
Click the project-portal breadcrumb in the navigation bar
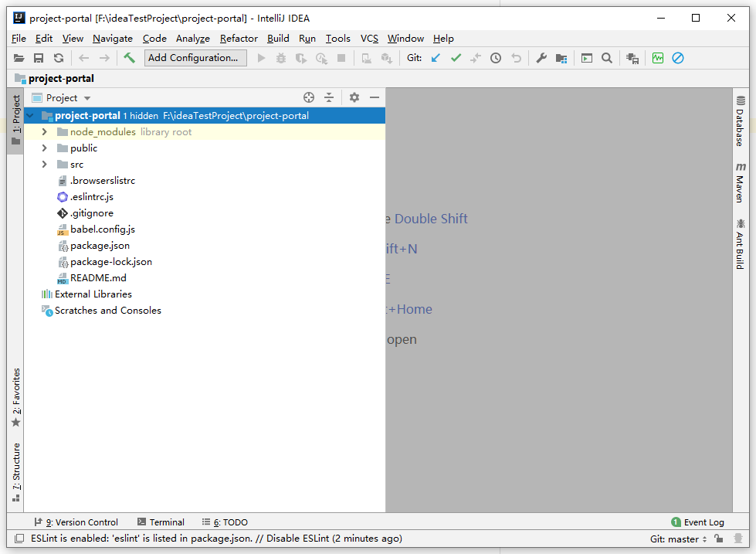pyautogui.click(x=55, y=78)
